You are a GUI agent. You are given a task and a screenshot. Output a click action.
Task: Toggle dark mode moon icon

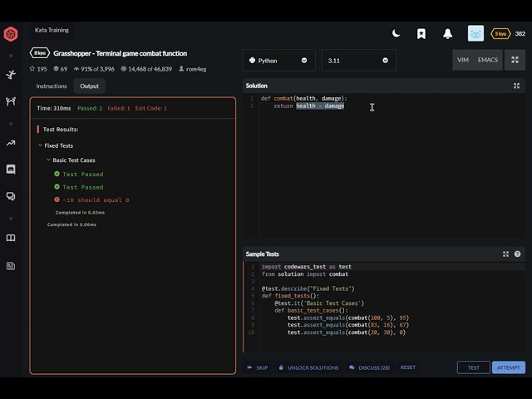tap(396, 33)
